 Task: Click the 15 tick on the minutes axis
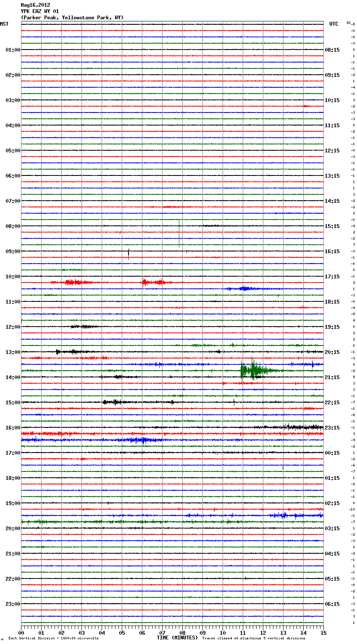tap(323, 633)
